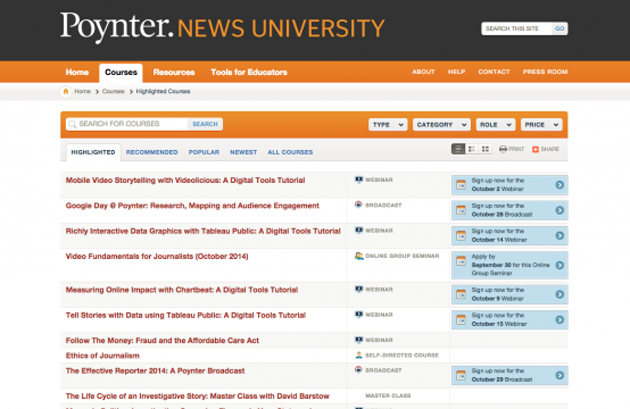Image resolution: width=630 pixels, height=409 pixels.
Task: Click the Search This Site field
Action: 517,29
